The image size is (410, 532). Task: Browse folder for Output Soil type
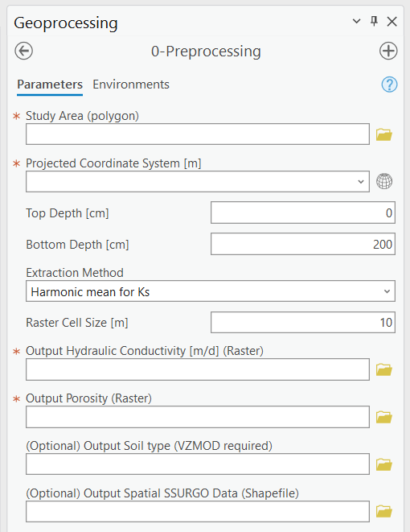pos(384,464)
